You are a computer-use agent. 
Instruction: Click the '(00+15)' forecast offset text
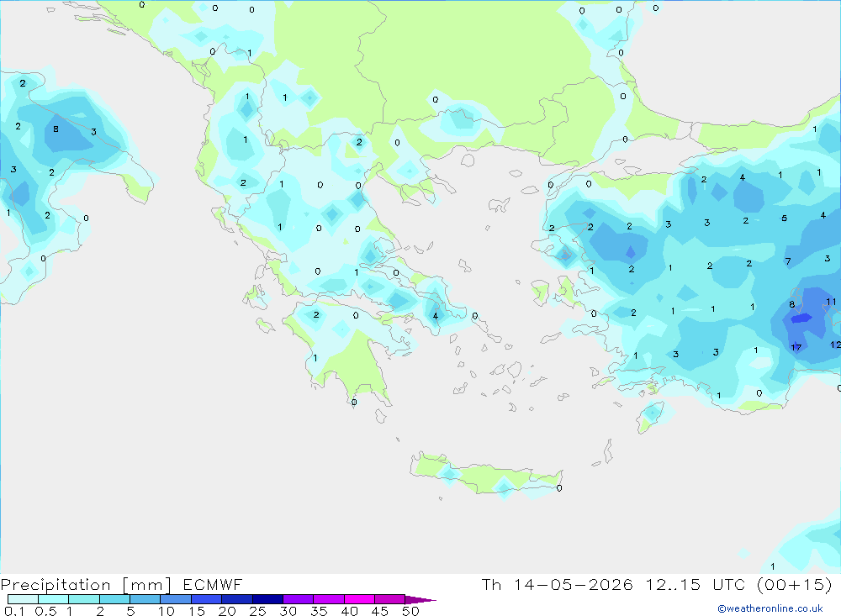(x=795, y=584)
